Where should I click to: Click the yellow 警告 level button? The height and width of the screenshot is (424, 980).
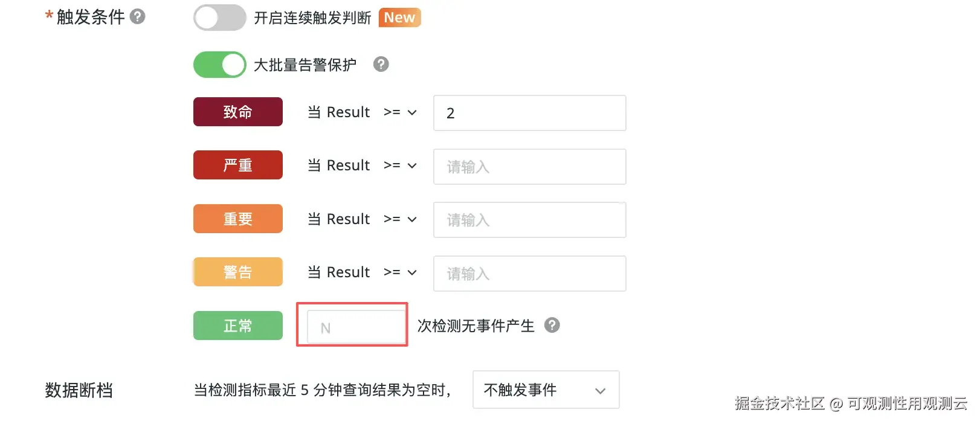237,272
